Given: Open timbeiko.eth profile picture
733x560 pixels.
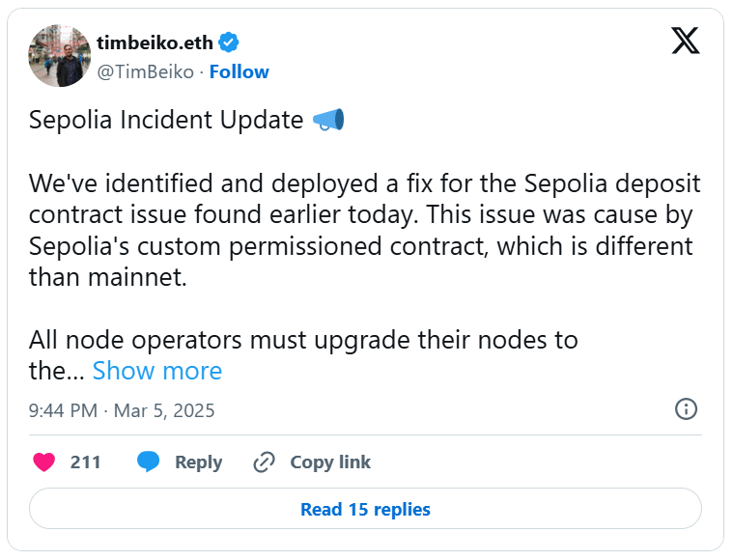Looking at the screenshot, I should 60,56.
